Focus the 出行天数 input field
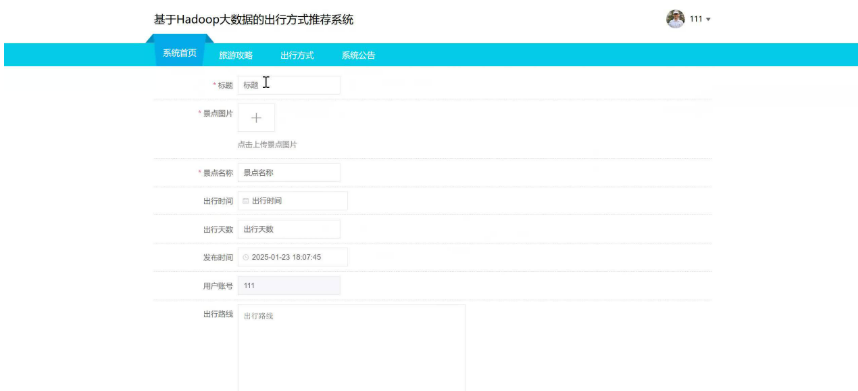This screenshot has width=858, height=391. pyautogui.click(x=289, y=229)
